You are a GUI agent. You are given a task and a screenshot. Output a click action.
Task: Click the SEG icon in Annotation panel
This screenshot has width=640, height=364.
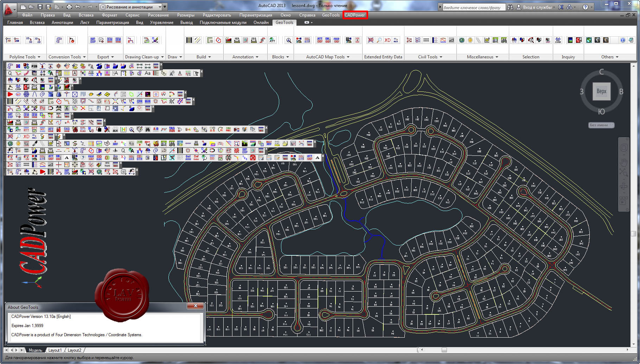(254, 40)
